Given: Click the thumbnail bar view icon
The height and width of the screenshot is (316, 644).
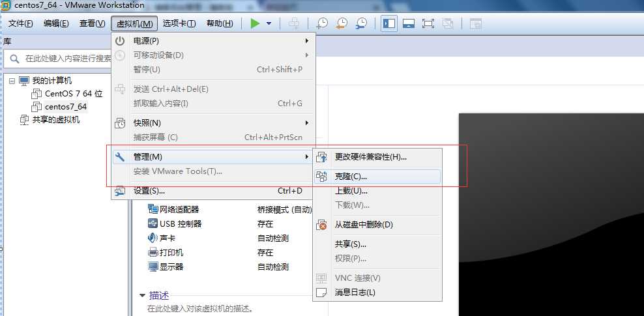Looking at the screenshot, I should pos(408,23).
